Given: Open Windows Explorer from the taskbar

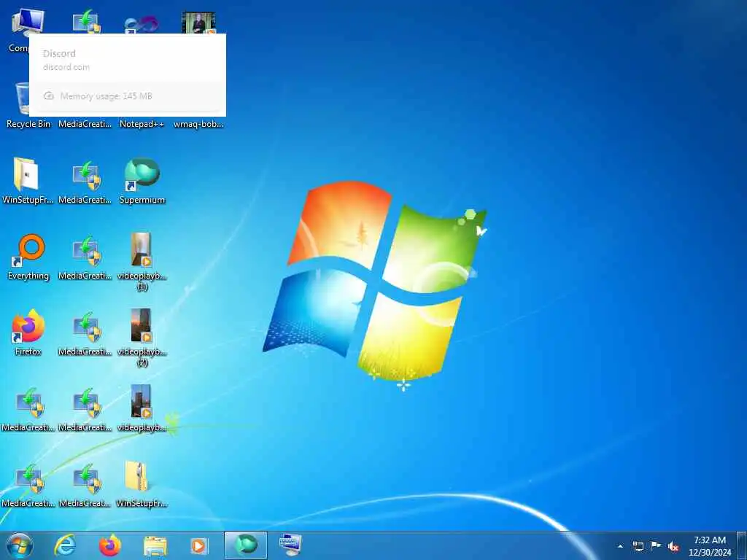Looking at the screenshot, I should [155, 546].
